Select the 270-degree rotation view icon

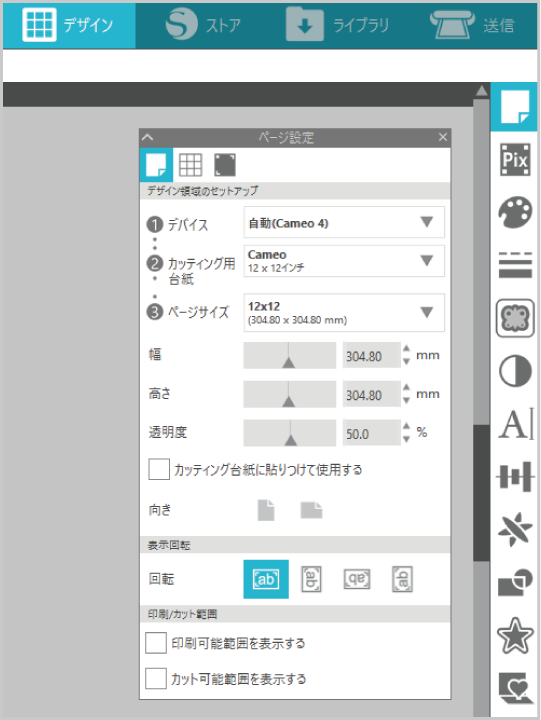point(402,579)
